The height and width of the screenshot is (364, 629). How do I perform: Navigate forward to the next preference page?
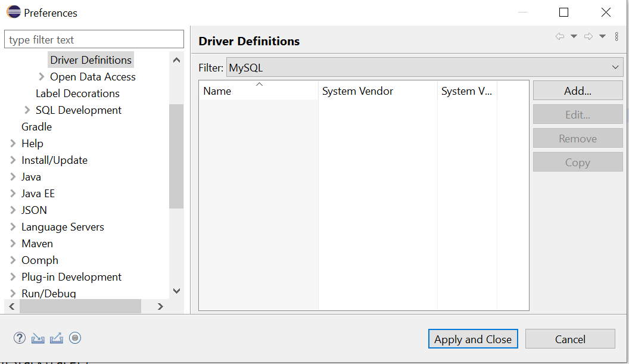click(x=588, y=36)
